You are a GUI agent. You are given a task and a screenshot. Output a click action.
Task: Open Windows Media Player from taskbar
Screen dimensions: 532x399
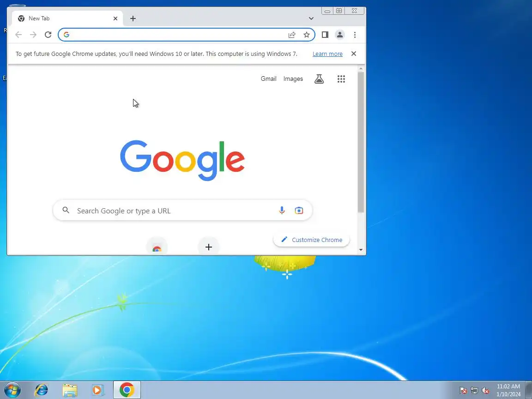98,390
